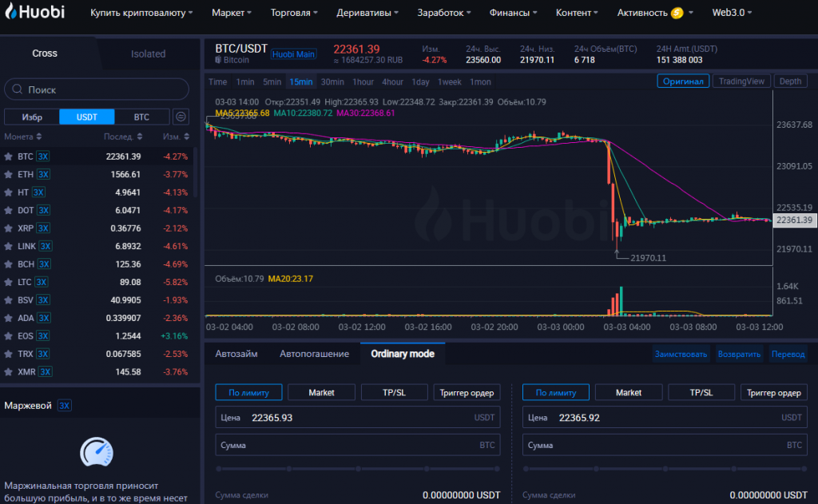Click the 3X leverage badge on ETH

pos(43,174)
